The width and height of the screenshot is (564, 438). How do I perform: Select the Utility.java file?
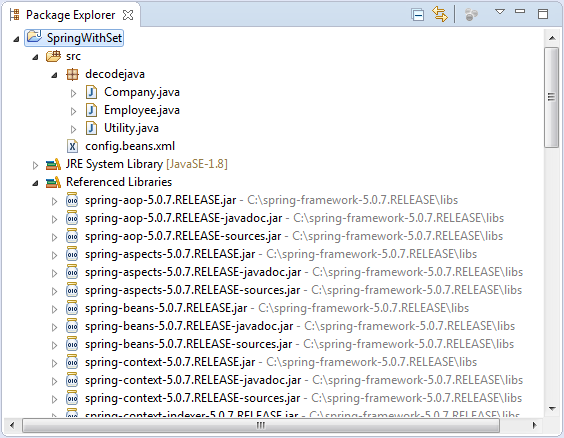point(131,128)
